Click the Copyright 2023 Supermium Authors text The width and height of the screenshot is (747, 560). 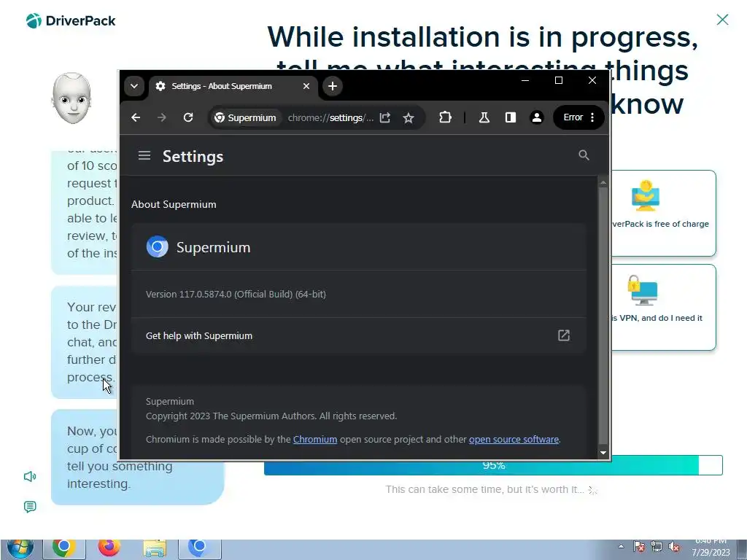pyautogui.click(x=271, y=416)
